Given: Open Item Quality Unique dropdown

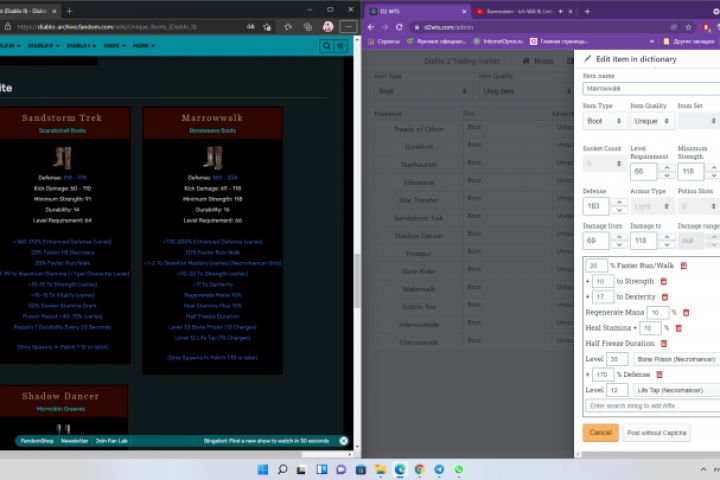Looking at the screenshot, I should click(652, 121).
